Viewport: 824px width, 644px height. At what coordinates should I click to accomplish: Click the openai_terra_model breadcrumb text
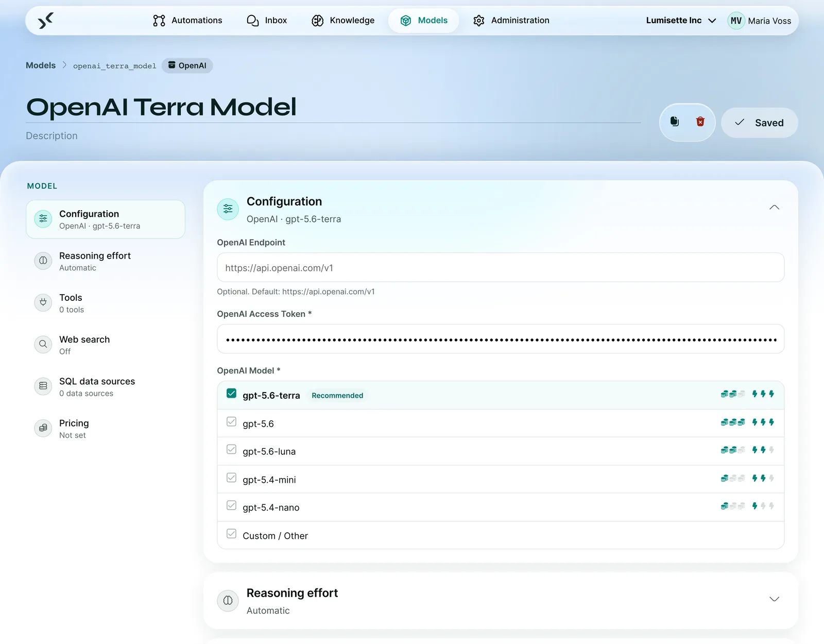(114, 66)
